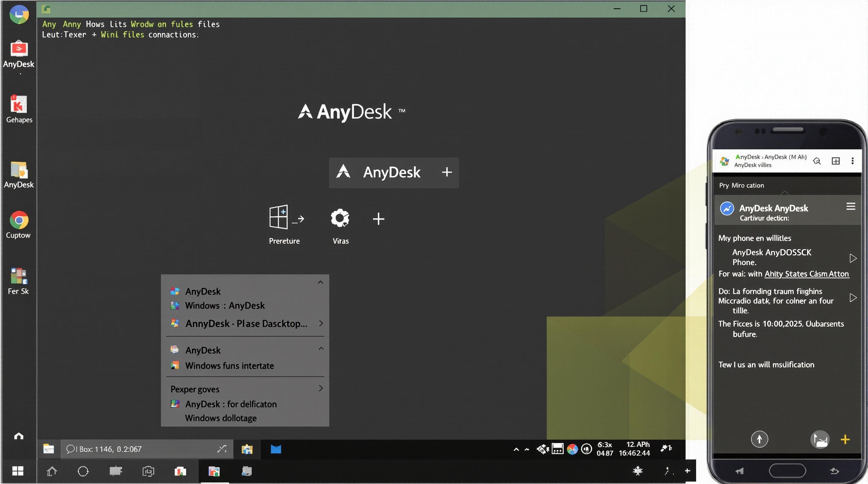Click the add-tab square icon in phone header
The image size is (868, 484).
(x=836, y=161)
